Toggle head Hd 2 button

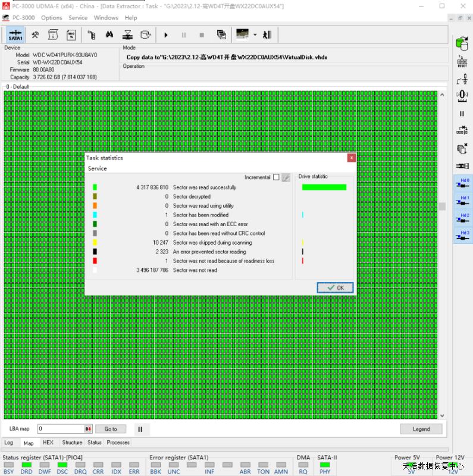(x=462, y=218)
